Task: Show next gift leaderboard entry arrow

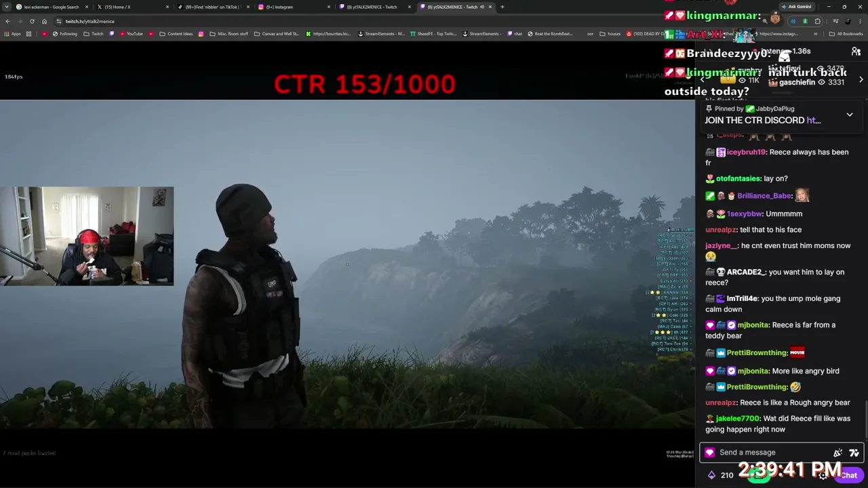Action: pyautogui.click(x=861, y=79)
